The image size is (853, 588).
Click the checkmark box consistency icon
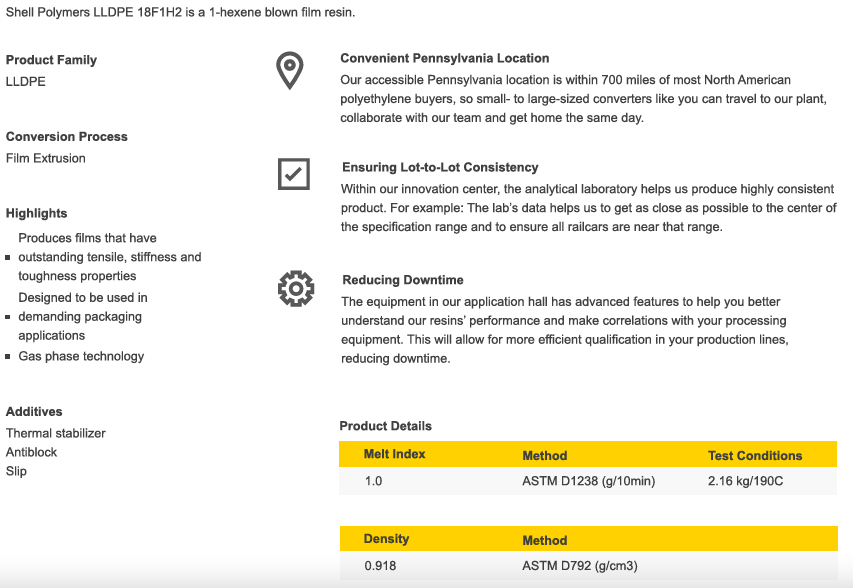coord(293,174)
